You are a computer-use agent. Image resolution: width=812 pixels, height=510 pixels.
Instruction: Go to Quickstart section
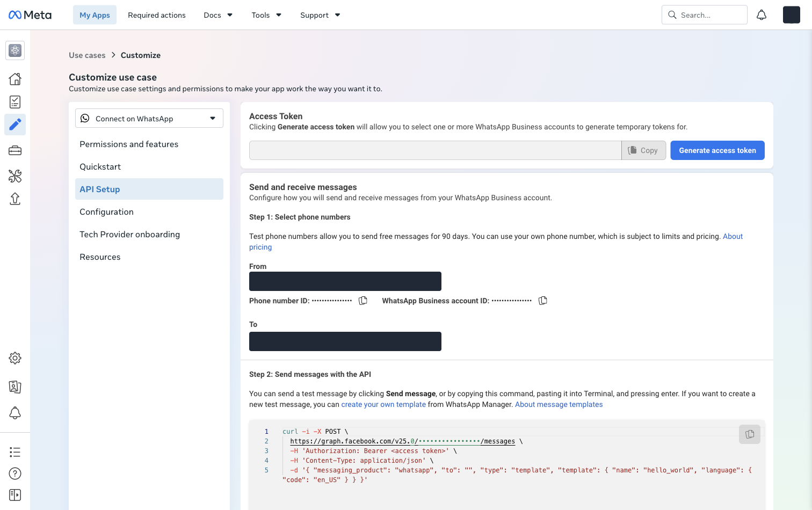[x=149, y=166]
